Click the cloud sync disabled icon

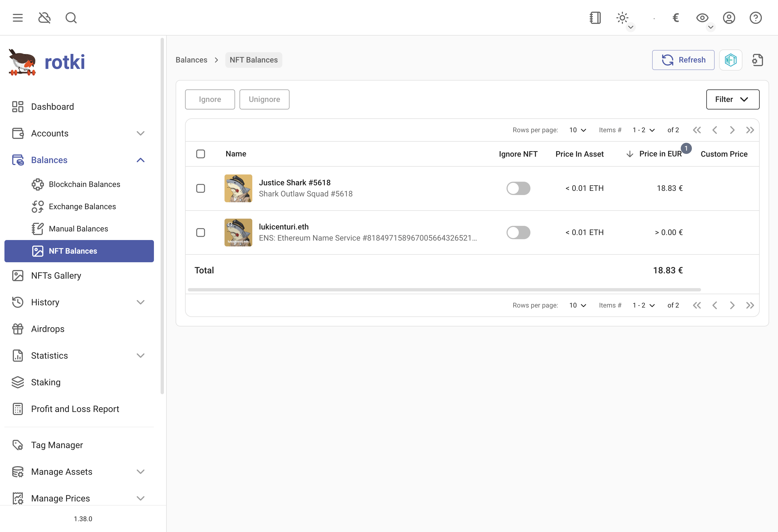click(44, 18)
